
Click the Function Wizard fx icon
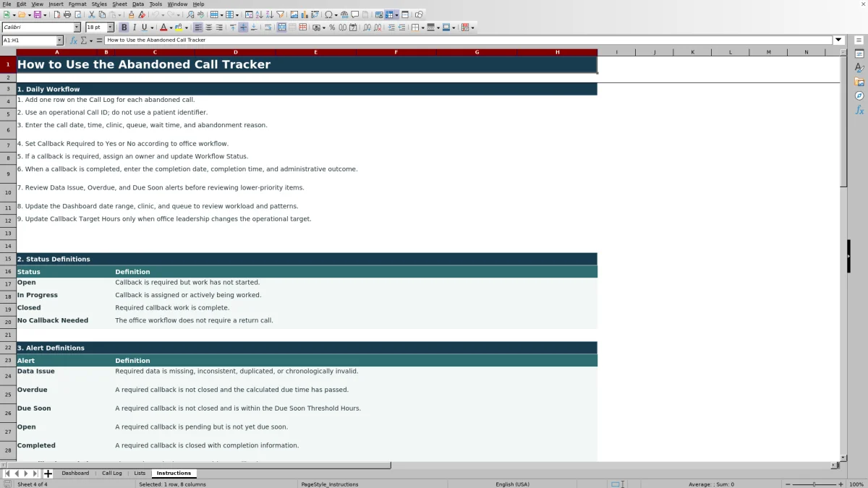point(74,40)
